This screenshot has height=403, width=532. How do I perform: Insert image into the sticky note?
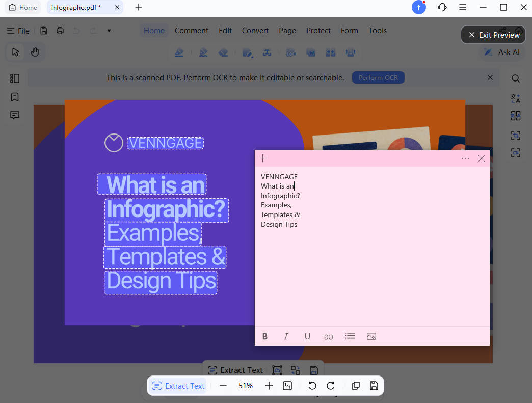coord(371,336)
